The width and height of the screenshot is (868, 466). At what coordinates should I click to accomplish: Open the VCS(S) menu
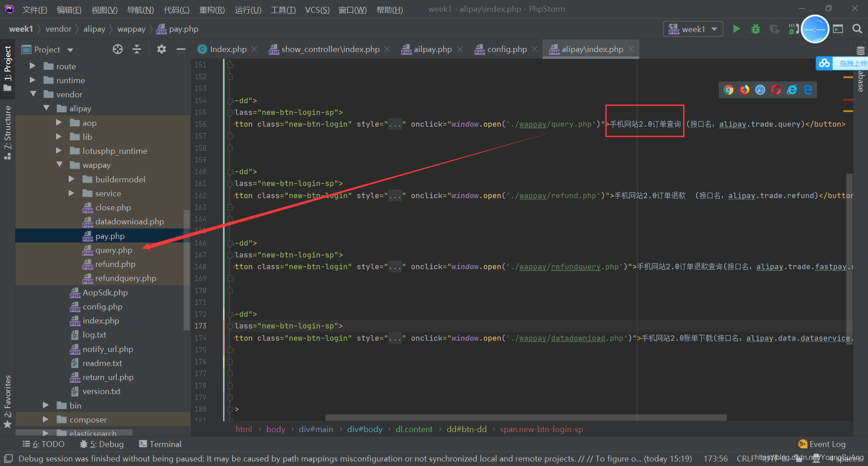pos(317,10)
